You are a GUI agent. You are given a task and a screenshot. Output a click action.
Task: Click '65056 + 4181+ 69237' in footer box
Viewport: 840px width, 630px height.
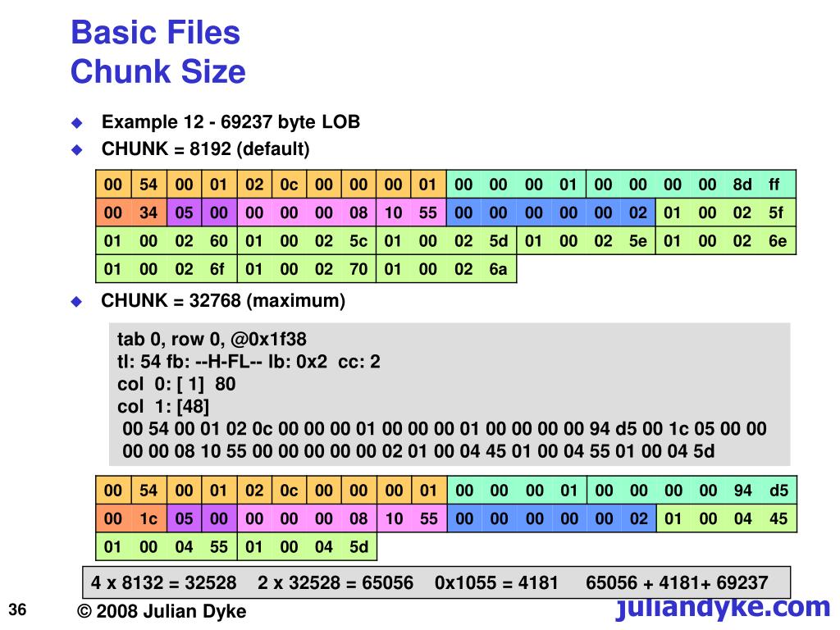coord(677,583)
